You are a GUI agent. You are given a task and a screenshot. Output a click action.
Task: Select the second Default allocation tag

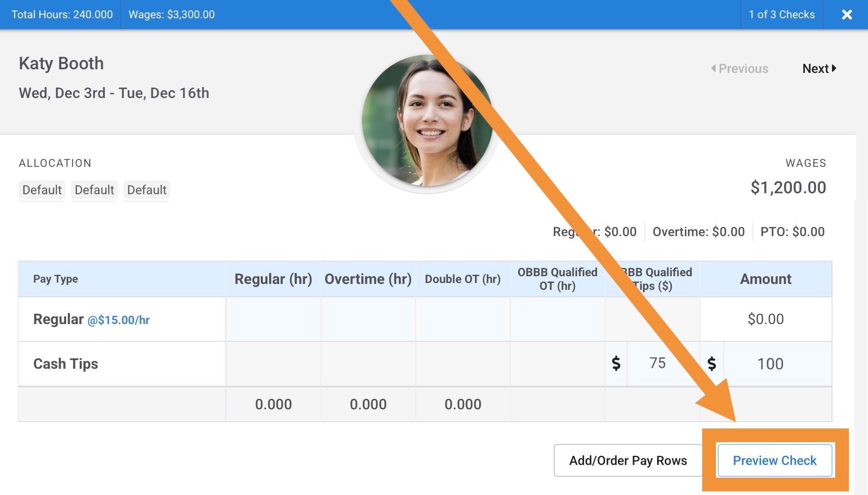[x=94, y=190]
